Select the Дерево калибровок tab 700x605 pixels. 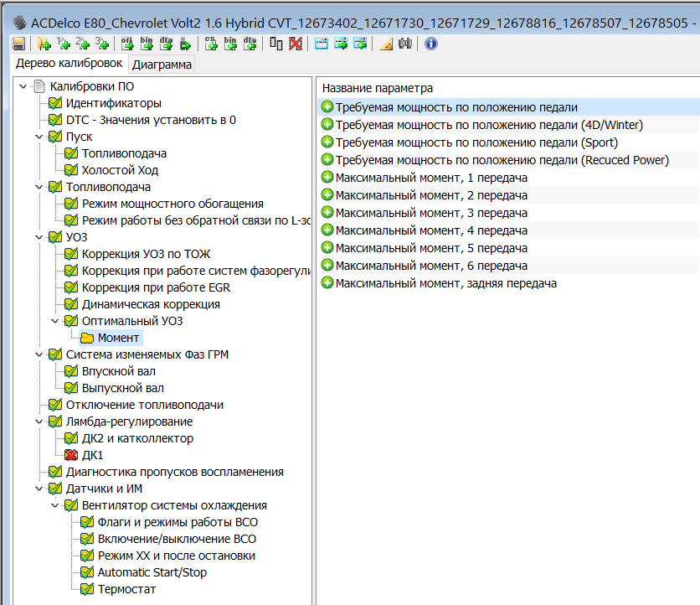(x=69, y=64)
